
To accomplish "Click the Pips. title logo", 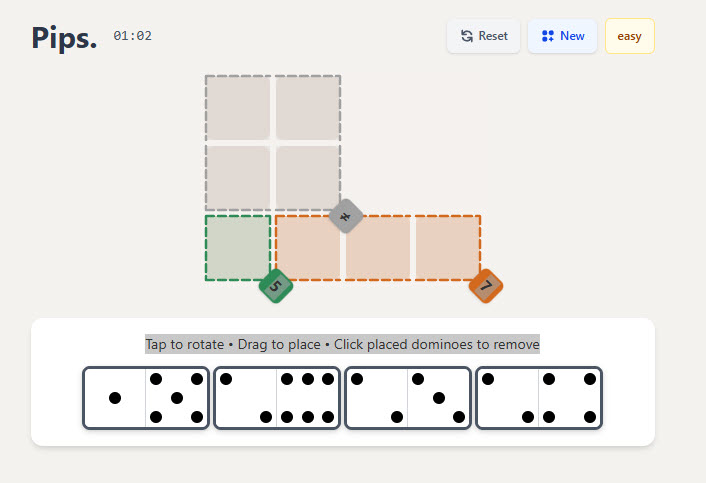I will (64, 38).
